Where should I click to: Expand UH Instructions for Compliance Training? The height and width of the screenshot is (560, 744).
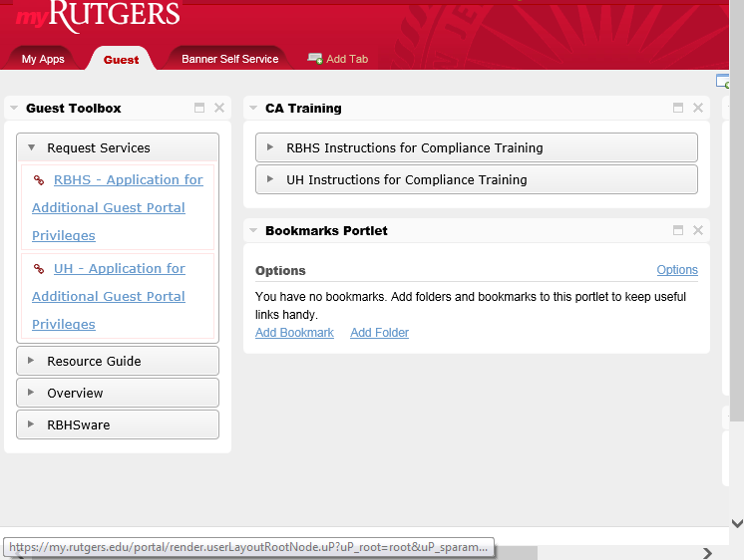(x=477, y=179)
